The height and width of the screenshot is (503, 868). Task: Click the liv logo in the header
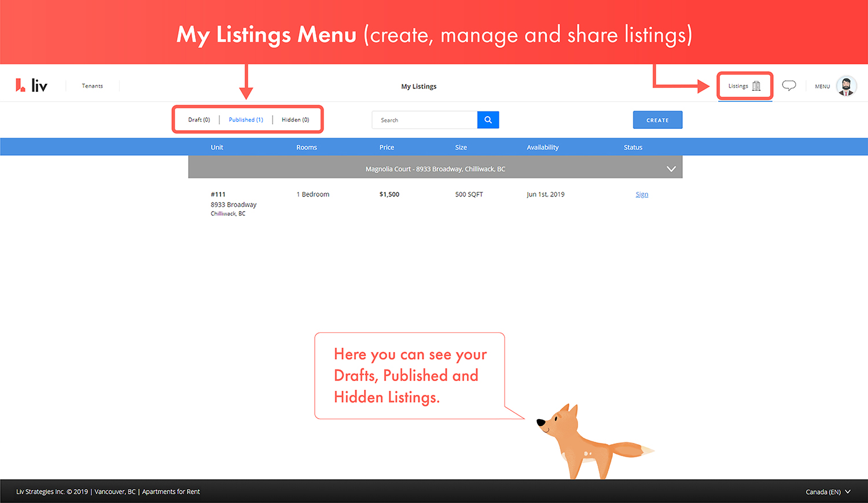point(31,86)
